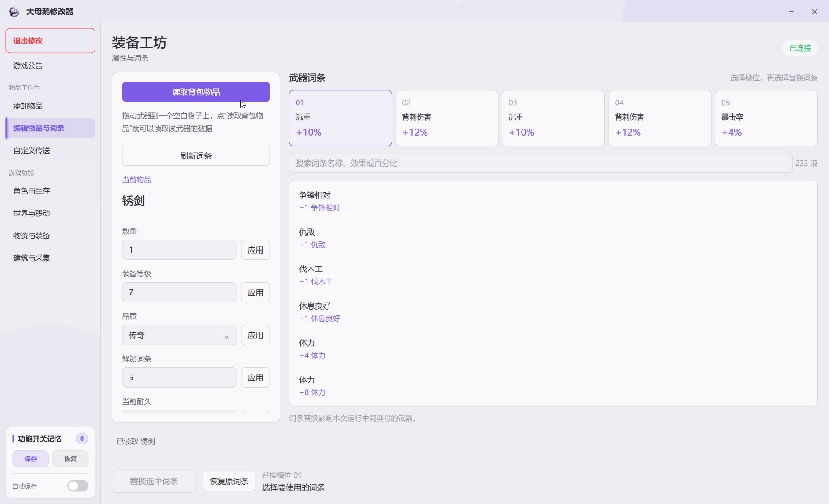Select affix slot 05 暴击率 +4%
829x504 pixels.
click(766, 118)
